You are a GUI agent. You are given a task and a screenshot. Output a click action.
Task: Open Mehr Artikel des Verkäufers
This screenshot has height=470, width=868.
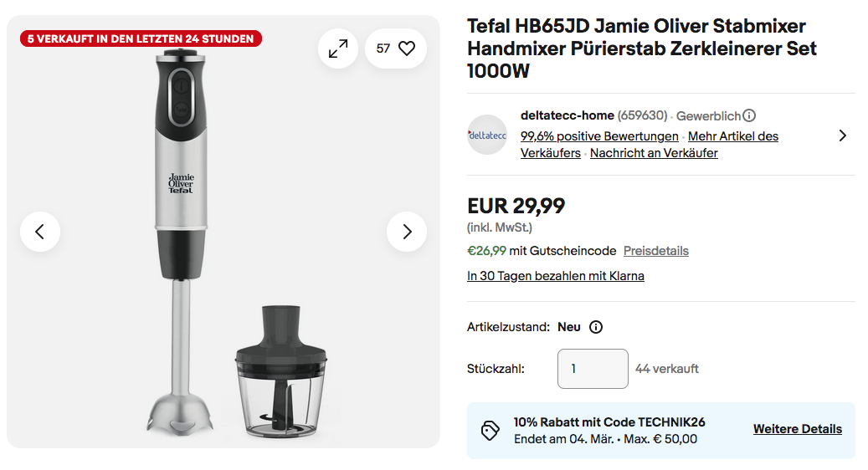[733, 136]
